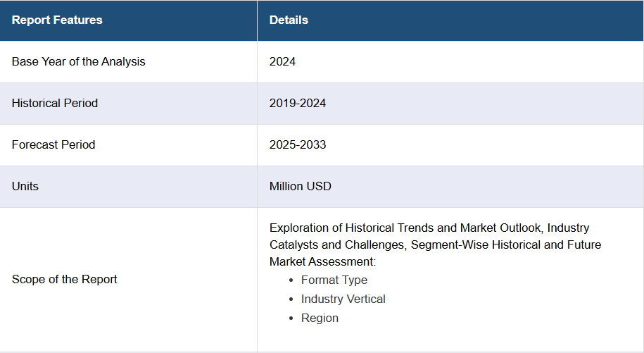
Task: Click the 2025-2033 forecast period value
Action: (297, 144)
